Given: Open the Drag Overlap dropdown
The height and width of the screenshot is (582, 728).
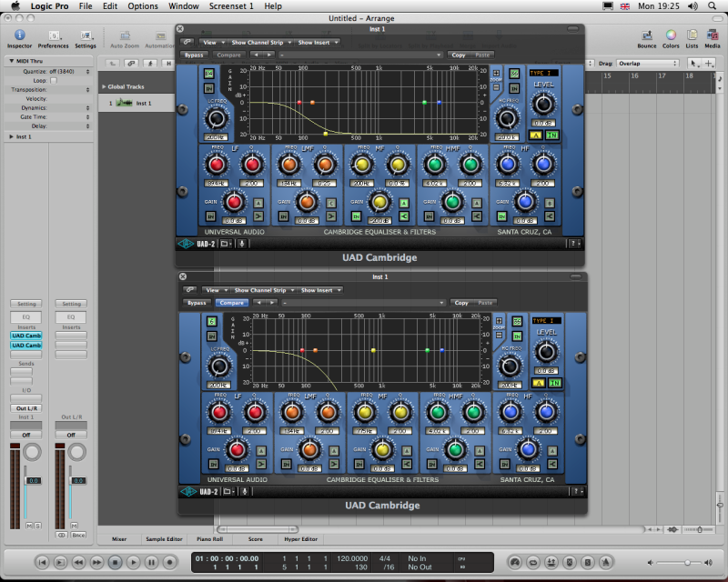Looking at the screenshot, I should [x=647, y=63].
